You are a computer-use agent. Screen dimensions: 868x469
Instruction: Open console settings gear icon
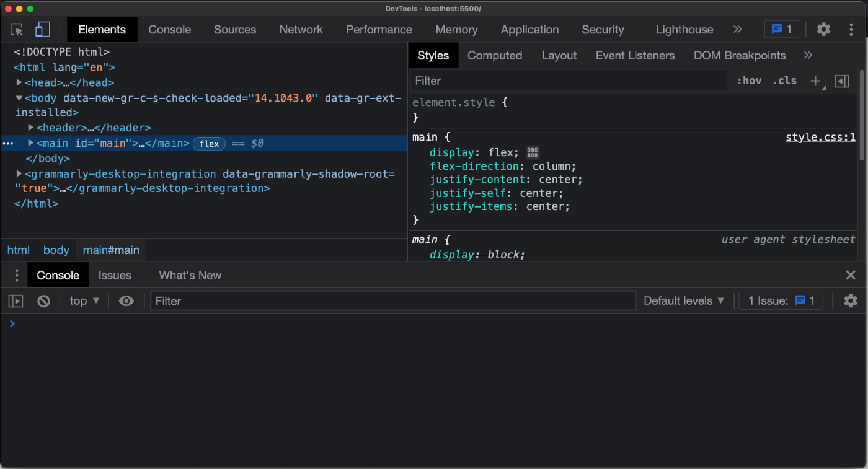[x=850, y=301]
